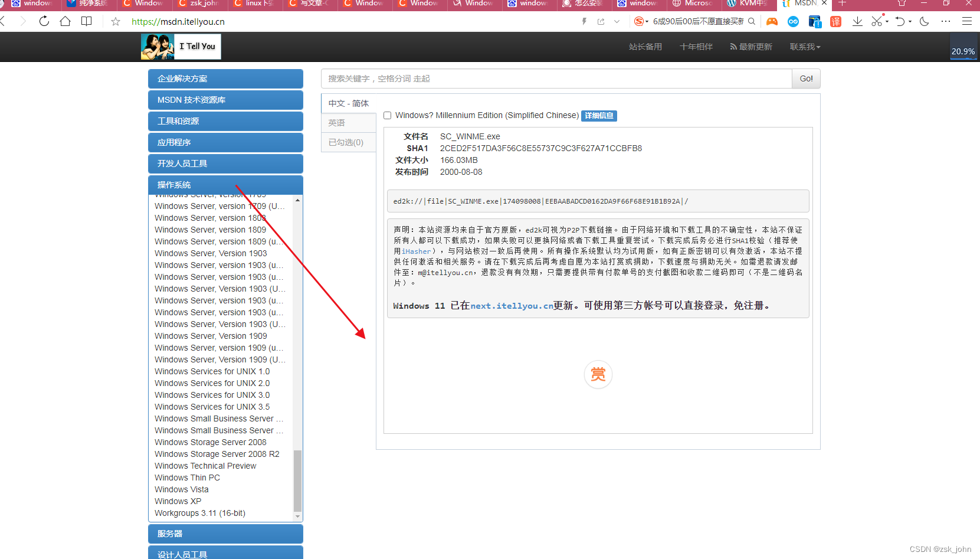980x559 pixels.
Task: Click the 详细信息 details button
Action: tap(599, 116)
